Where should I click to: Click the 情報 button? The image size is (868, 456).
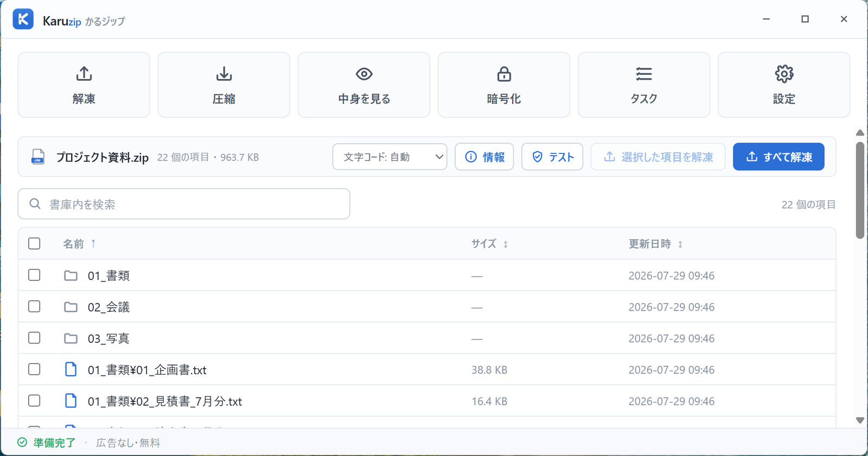[484, 157]
